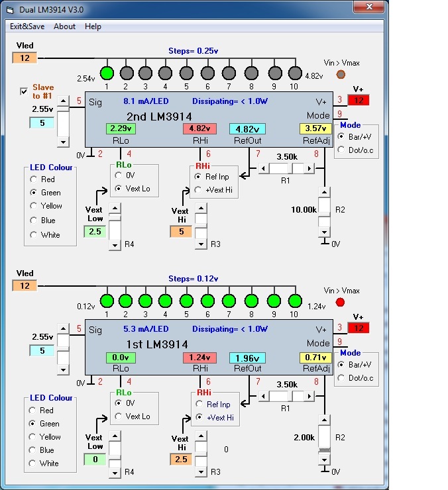448x490 pixels.
Task: Select Yellow LED colour for 2nd LM3914
Action: click(x=34, y=206)
